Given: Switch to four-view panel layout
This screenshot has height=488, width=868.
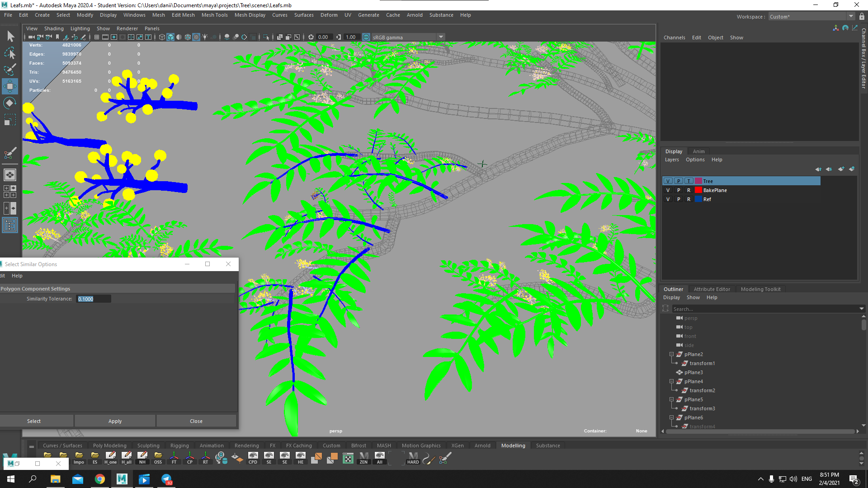Looking at the screenshot, I should coord(10,192).
